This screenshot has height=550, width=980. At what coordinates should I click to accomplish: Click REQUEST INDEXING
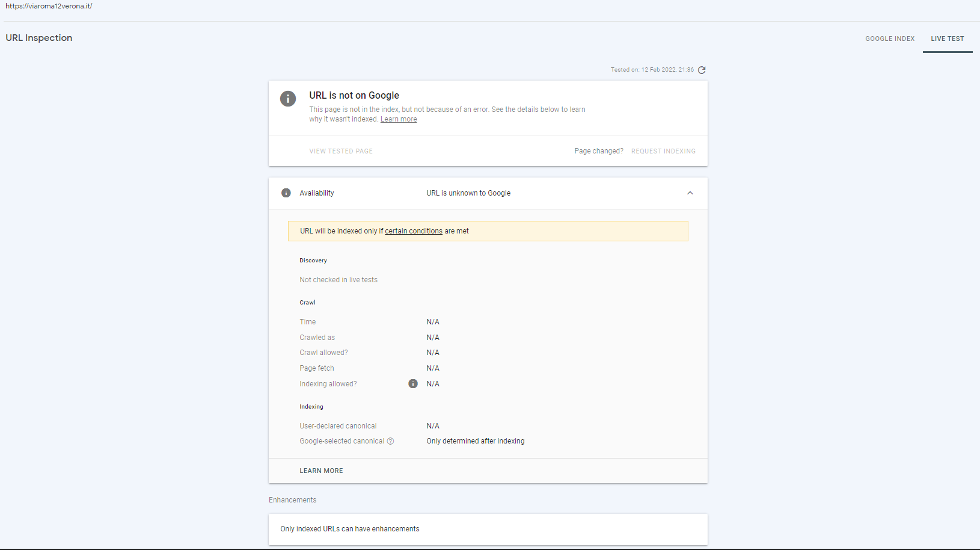663,151
